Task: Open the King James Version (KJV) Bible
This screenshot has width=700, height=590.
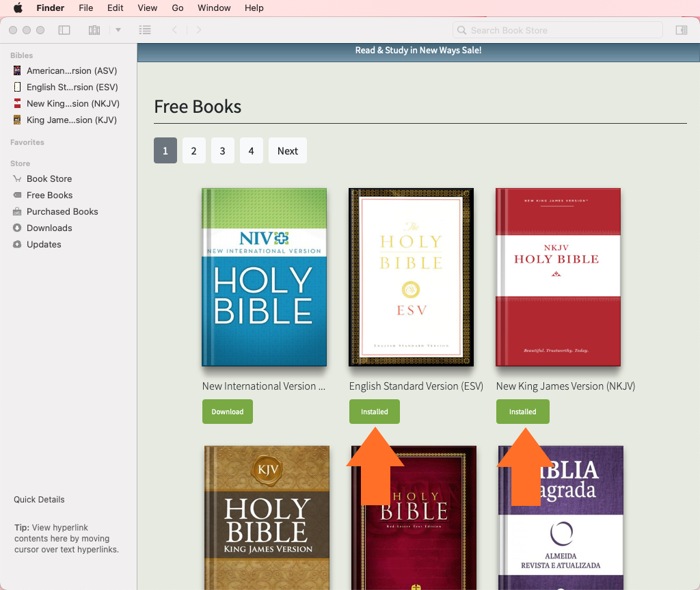Action: point(71,120)
